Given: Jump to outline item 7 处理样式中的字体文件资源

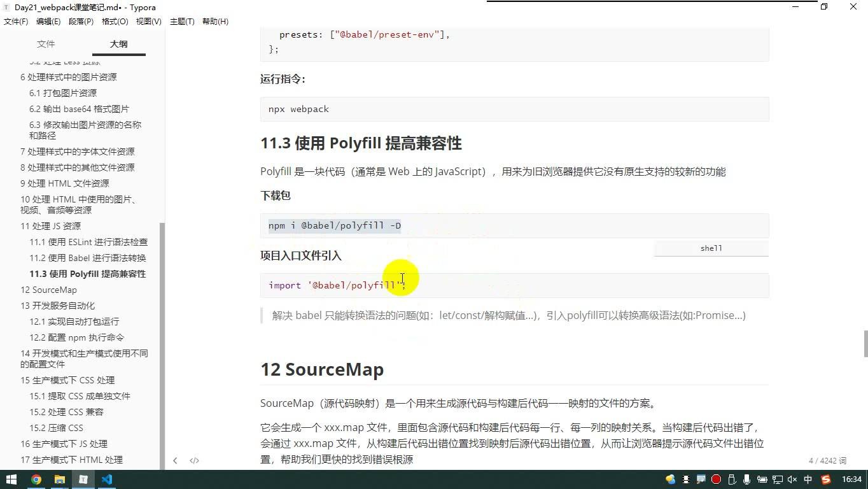Looking at the screenshot, I should [x=78, y=152].
